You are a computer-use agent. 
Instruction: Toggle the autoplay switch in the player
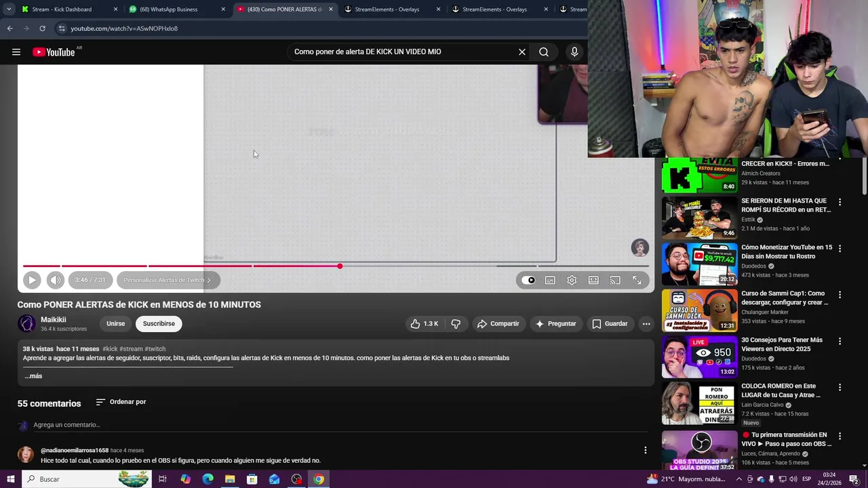pos(528,280)
